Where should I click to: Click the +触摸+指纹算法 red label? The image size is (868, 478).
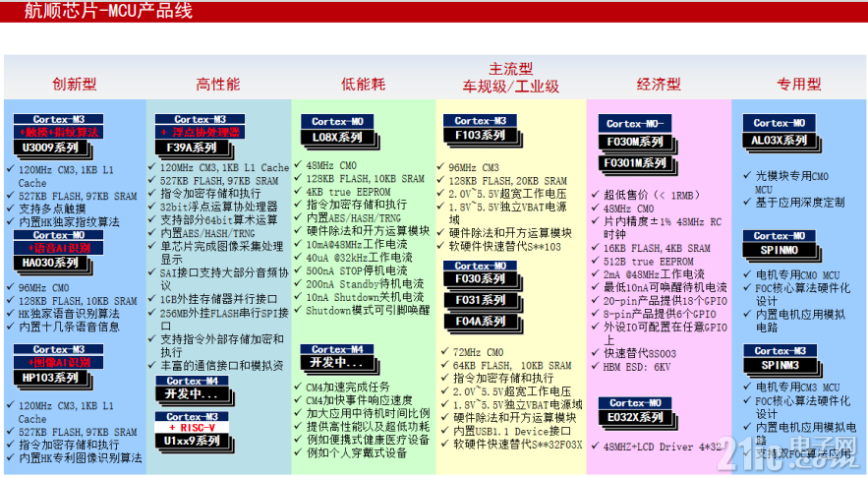pyautogui.click(x=59, y=133)
